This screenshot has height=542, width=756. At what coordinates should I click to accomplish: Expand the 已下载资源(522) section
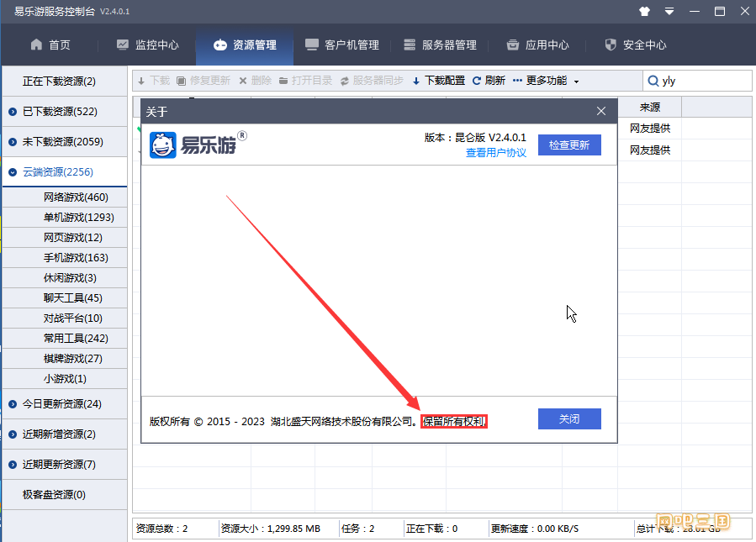coord(13,112)
